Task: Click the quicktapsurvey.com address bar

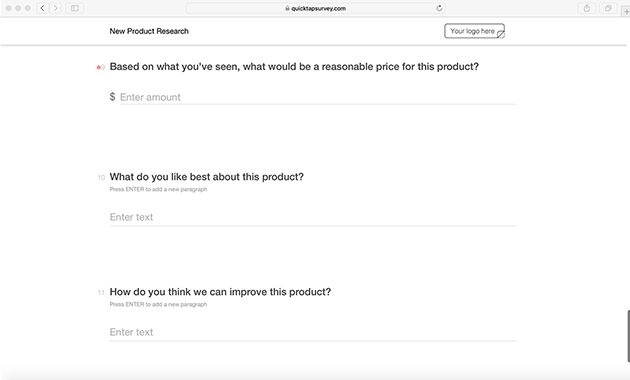Action: (x=316, y=8)
